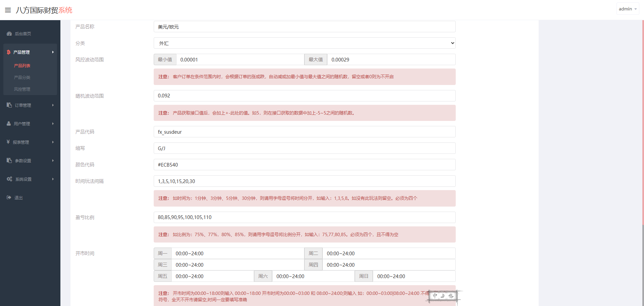The image size is (644, 306).
Task: Open the admin account dropdown
Action: point(627,8)
